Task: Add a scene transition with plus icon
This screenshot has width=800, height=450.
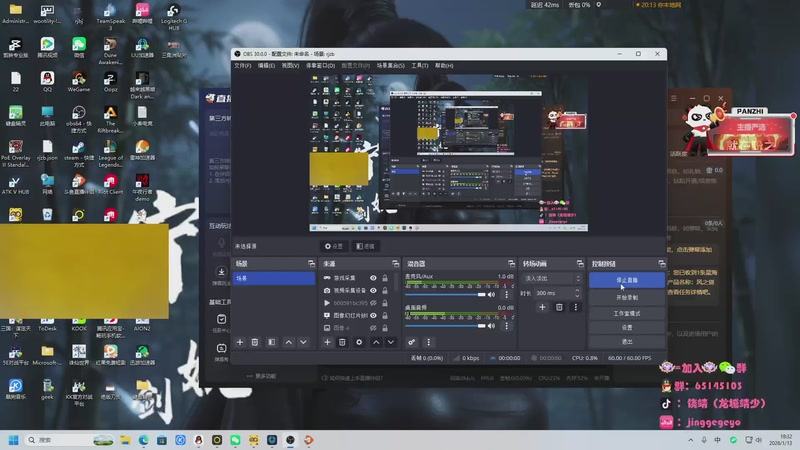Action: point(542,307)
